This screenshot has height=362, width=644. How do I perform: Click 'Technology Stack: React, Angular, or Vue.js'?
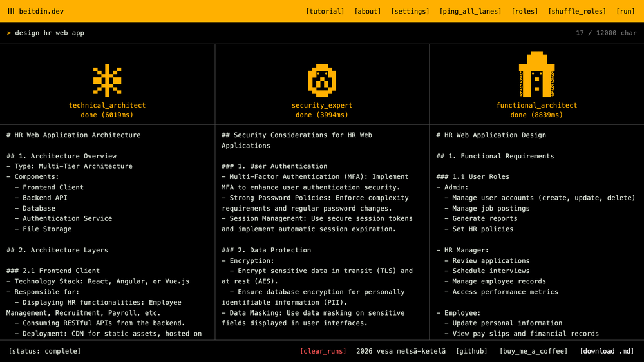102,281
